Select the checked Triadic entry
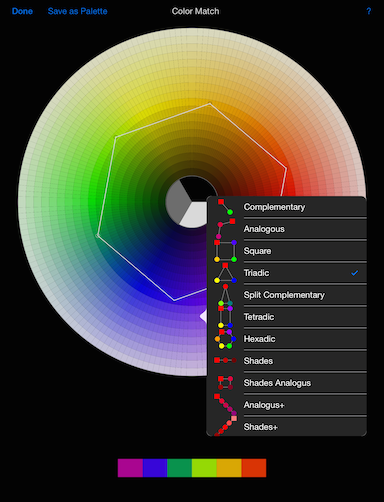This screenshot has height=502, width=384. [x=287, y=273]
